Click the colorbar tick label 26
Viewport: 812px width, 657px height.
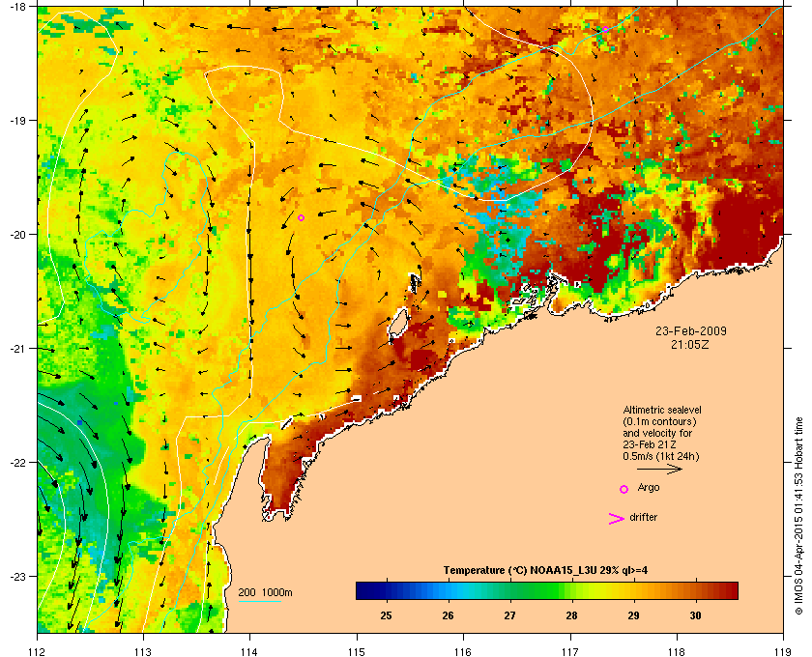pos(448,615)
